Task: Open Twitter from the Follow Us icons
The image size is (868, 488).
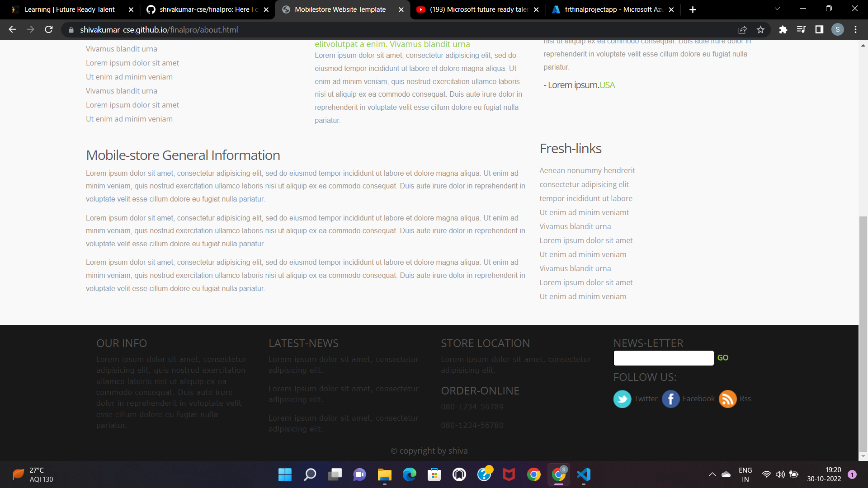Action: (622, 399)
